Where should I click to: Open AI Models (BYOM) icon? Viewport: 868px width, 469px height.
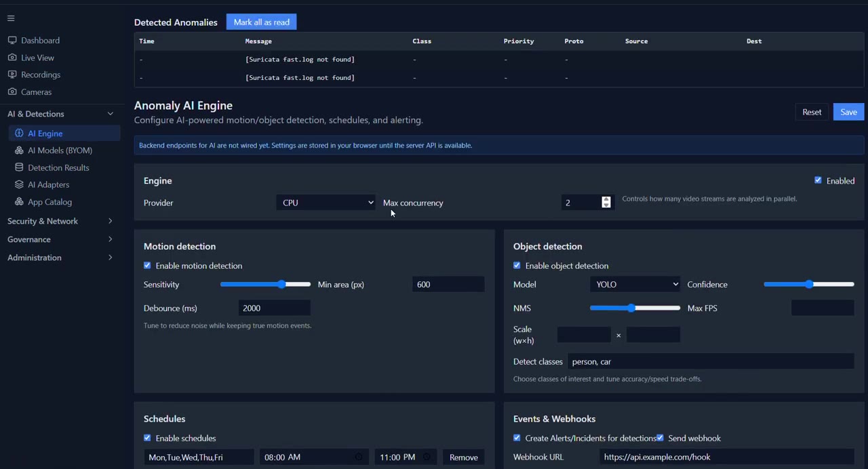coord(19,150)
